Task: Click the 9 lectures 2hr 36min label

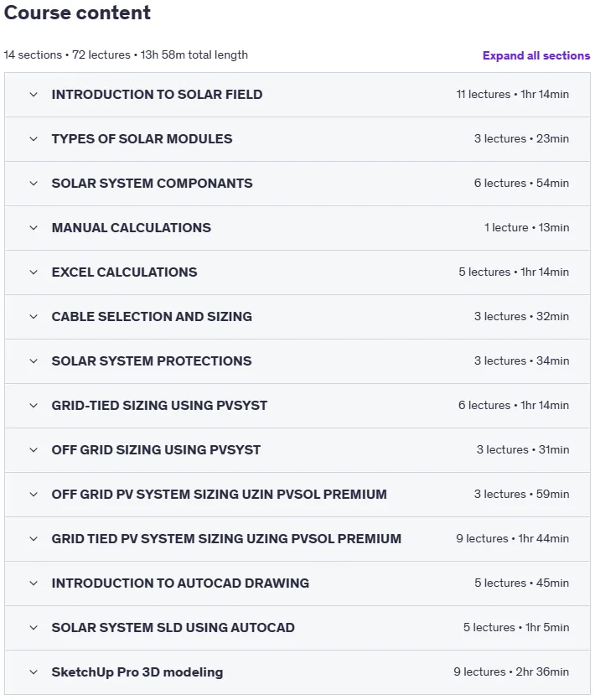Action: [x=511, y=671]
